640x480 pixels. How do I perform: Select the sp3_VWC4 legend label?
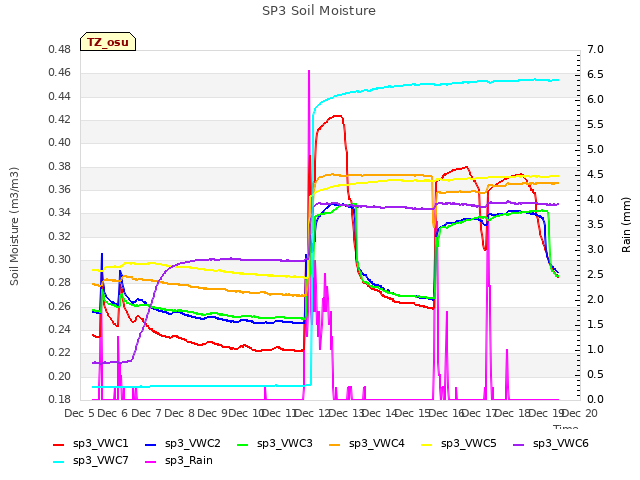click(377, 444)
